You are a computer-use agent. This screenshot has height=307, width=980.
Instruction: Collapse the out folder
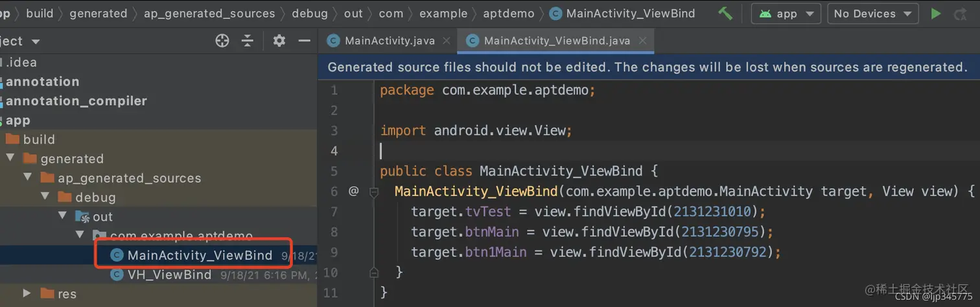(62, 216)
